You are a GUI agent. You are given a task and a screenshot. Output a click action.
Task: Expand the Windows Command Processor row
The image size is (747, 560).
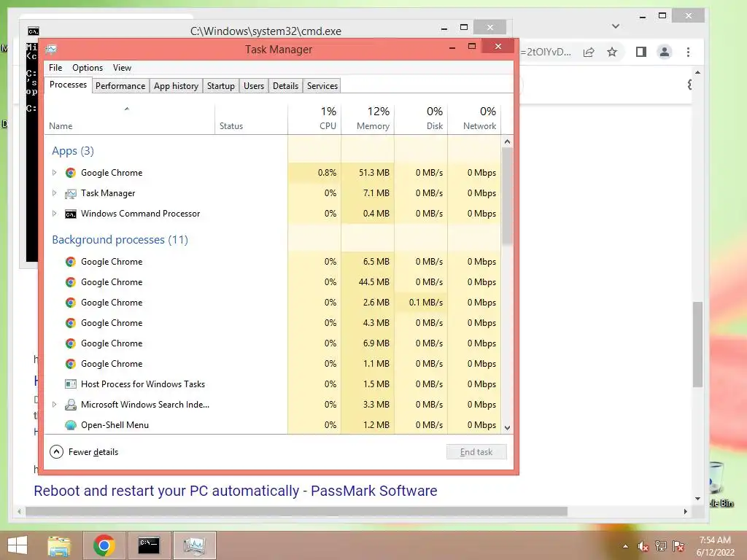54,214
